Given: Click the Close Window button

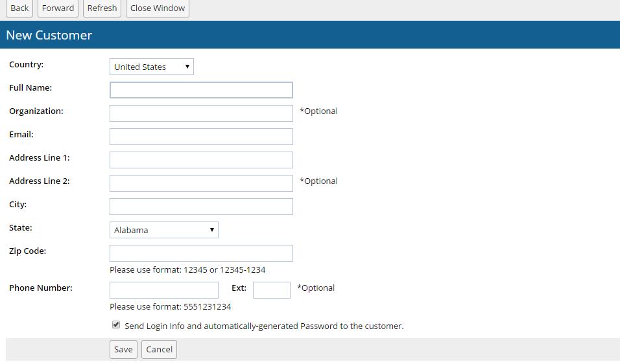Looking at the screenshot, I should 157,8.
